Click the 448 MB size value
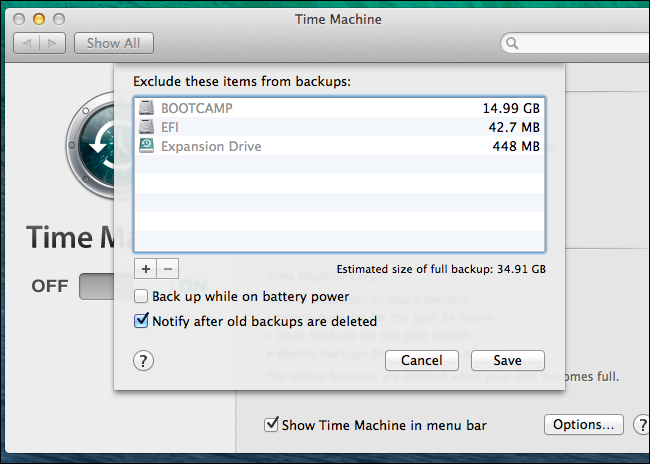650x464 pixels. 516,146
